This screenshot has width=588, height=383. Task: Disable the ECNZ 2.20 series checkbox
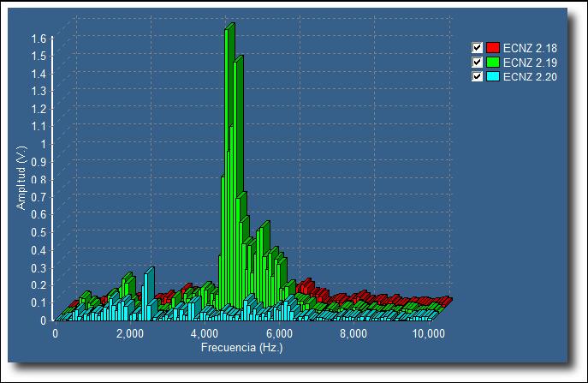pos(477,76)
